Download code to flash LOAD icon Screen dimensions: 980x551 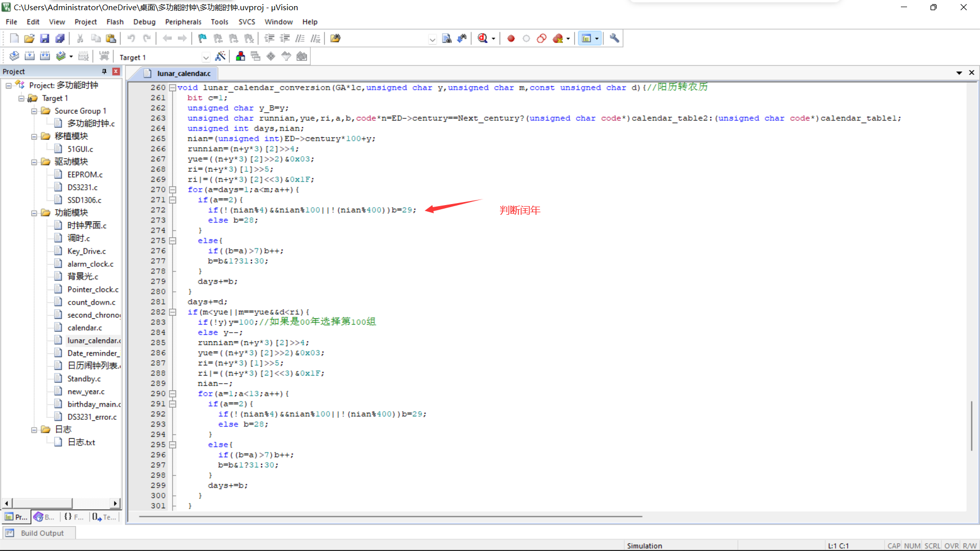tap(104, 56)
